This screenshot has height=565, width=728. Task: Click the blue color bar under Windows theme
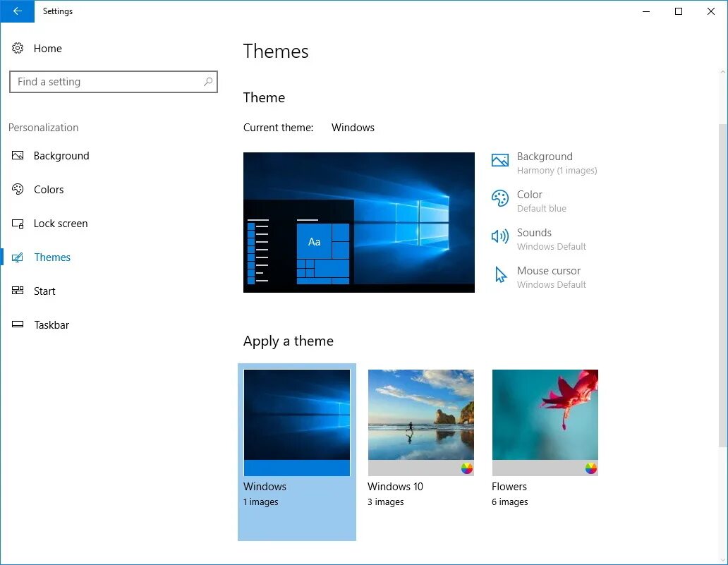(297, 468)
